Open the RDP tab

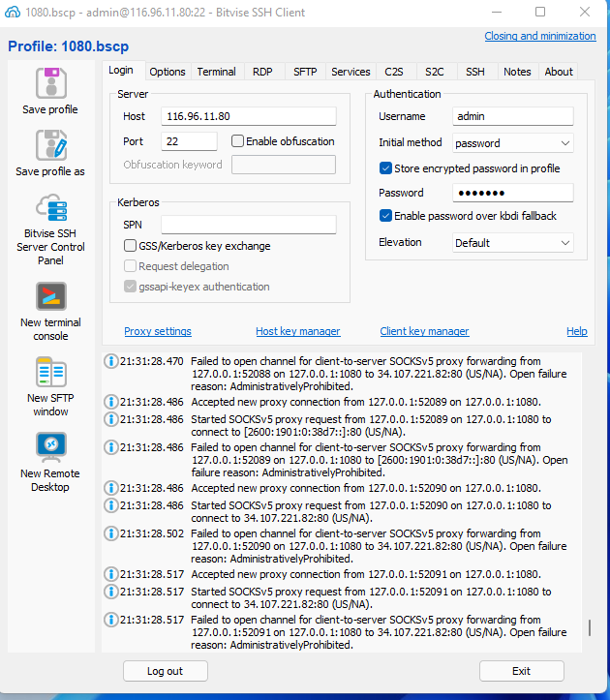(262, 72)
